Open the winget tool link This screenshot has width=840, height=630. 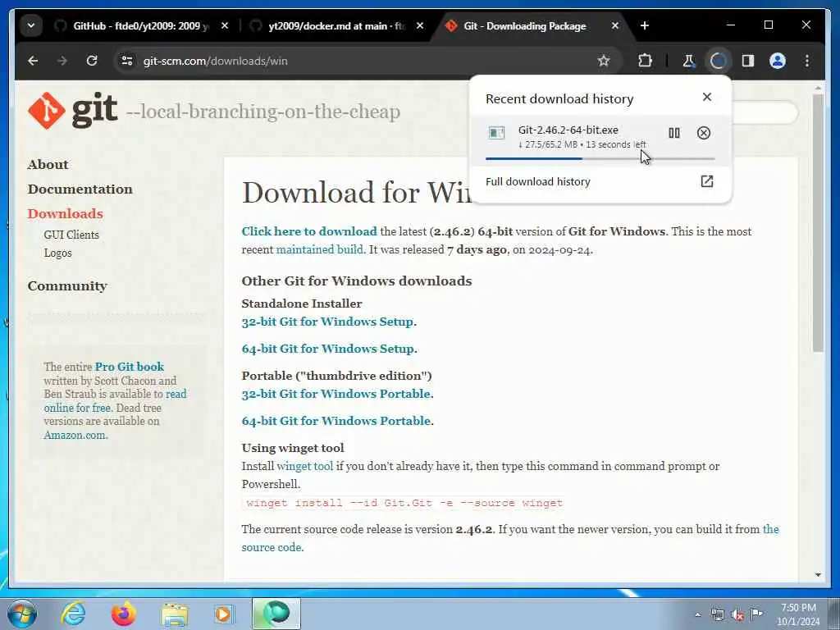point(305,466)
